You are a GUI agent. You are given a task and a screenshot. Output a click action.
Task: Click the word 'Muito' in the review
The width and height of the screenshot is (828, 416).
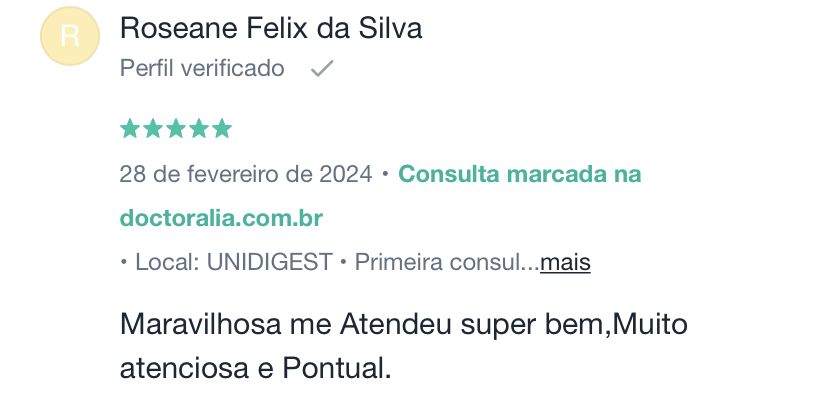click(x=650, y=324)
